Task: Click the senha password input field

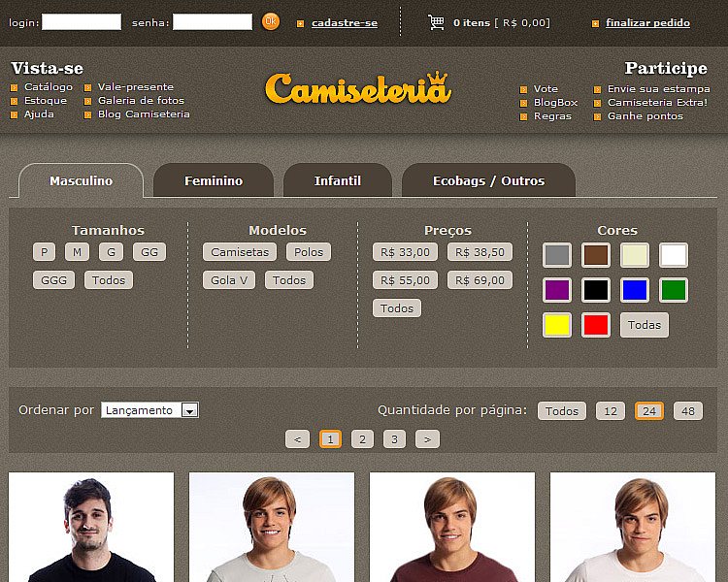Action: point(213,21)
